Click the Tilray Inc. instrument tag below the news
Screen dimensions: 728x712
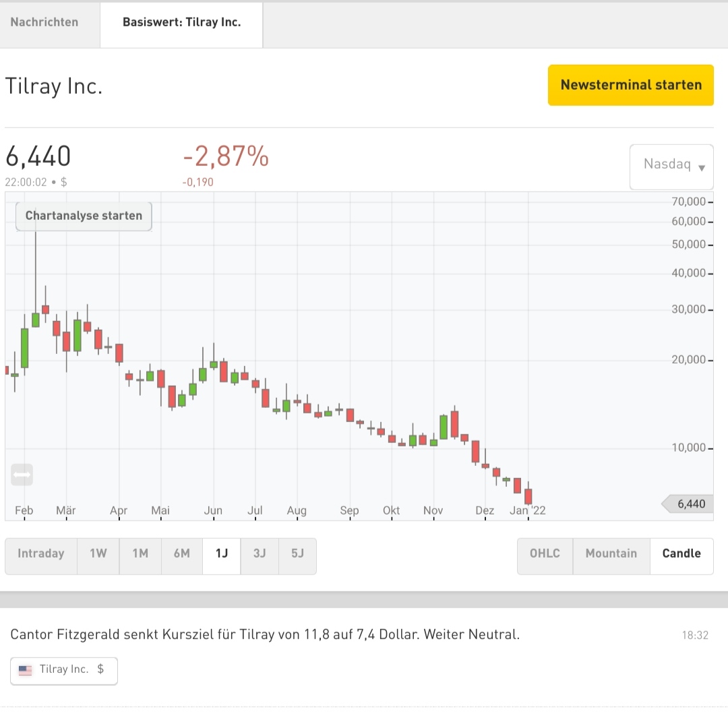(63, 670)
